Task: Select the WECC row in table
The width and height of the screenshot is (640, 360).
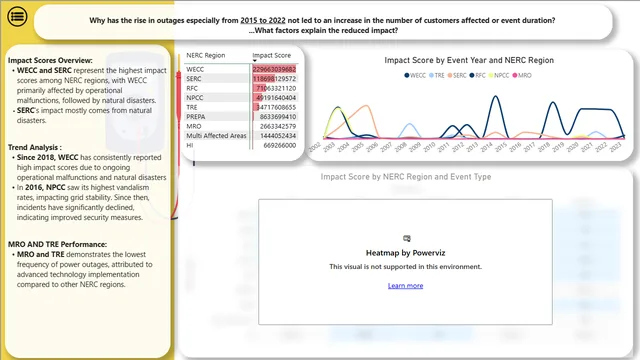Action: 241,69
